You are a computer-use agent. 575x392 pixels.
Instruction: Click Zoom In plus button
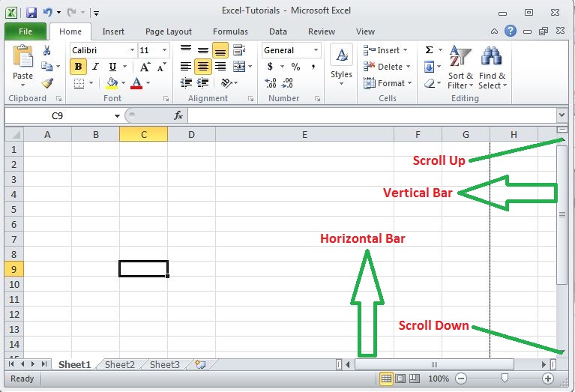[548, 379]
